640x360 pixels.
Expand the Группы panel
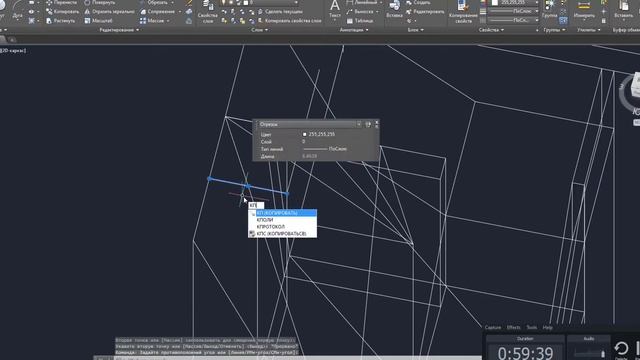[554, 30]
